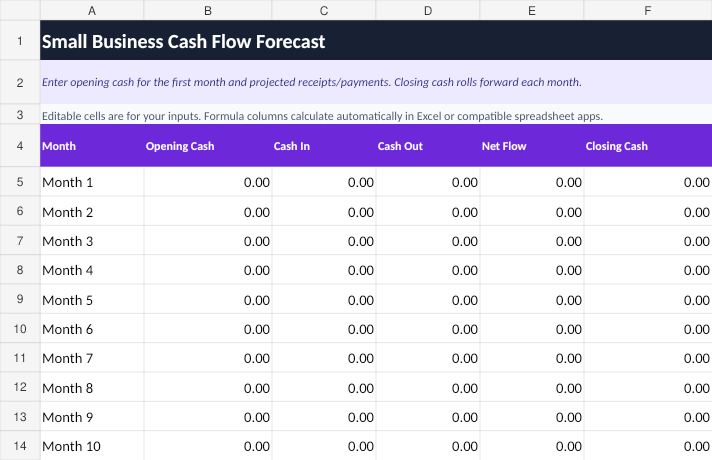Click Opening Cash value for Month 8
Image resolution: width=712 pixels, height=460 pixels.
(208, 387)
